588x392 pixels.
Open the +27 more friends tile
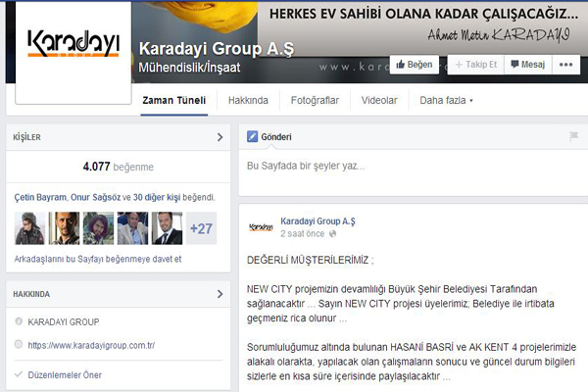[x=201, y=228]
